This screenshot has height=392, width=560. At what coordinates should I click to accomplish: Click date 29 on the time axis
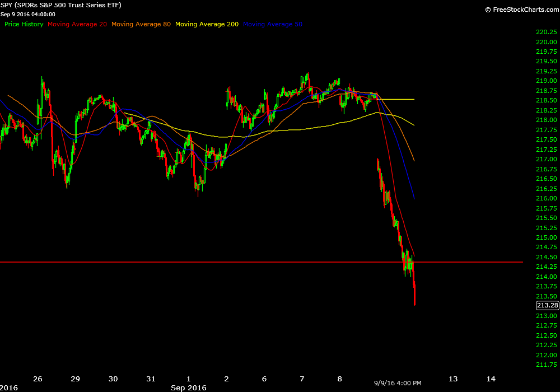coord(74,379)
